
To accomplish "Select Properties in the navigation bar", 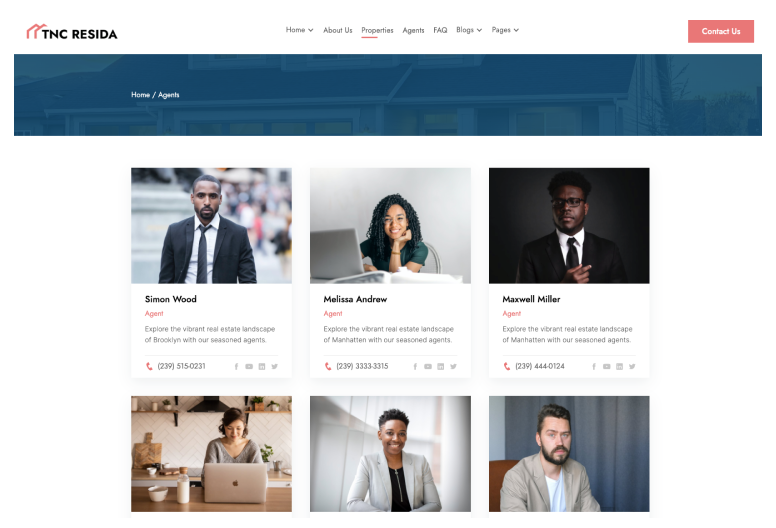I will click(377, 30).
